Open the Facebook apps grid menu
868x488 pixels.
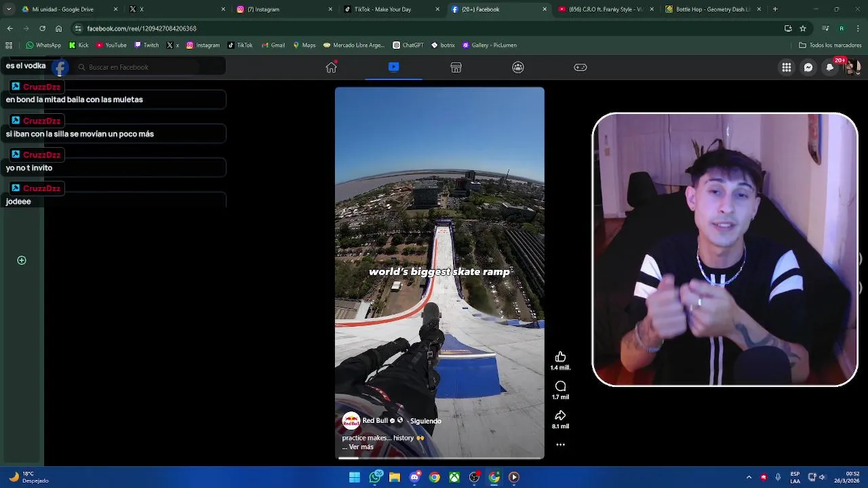tap(787, 67)
